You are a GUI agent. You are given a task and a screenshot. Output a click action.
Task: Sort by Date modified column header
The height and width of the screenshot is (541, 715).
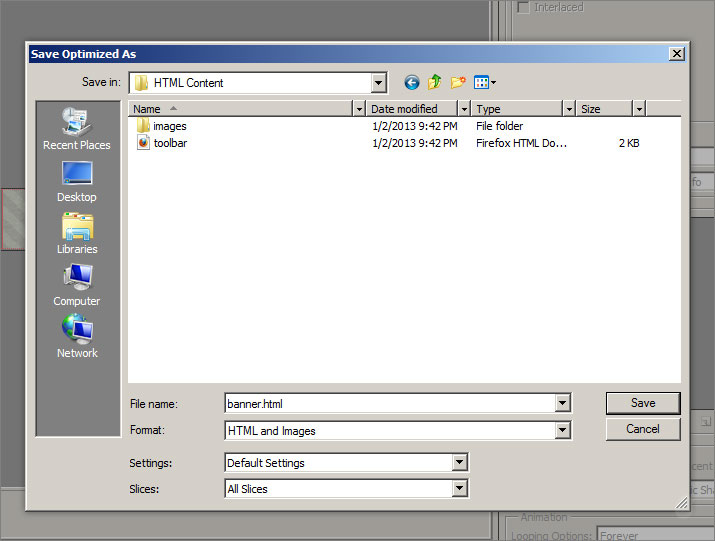pyautogui.click(x=410, y=108)
